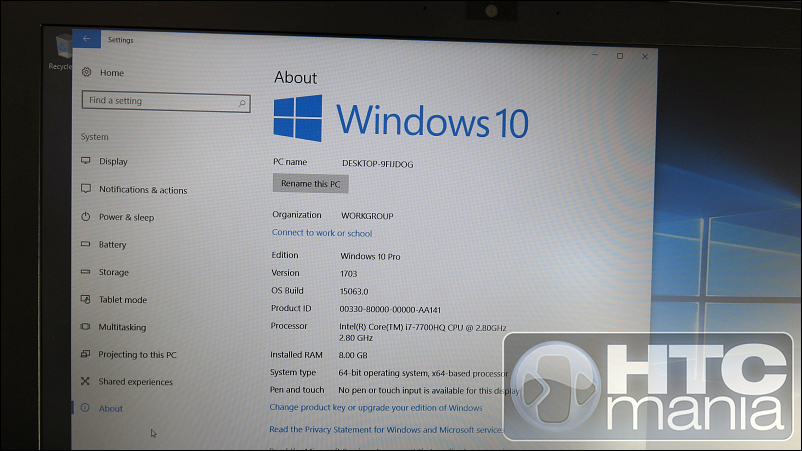This screenshot has width=802, height=451.
Task: Select Tablet mode
Action: coord(123,300)
